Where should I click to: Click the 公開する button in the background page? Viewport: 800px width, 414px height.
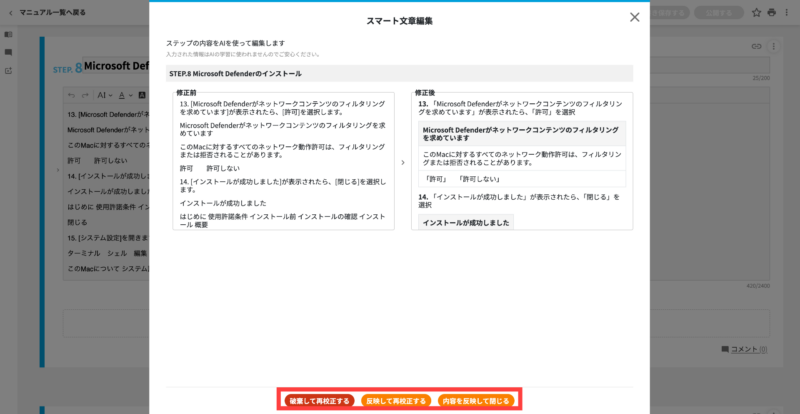point(718,13)
